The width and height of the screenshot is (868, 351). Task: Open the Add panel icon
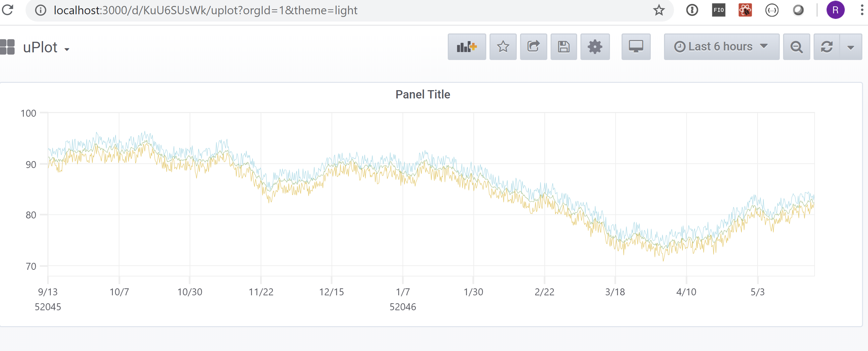coord(466,46)
